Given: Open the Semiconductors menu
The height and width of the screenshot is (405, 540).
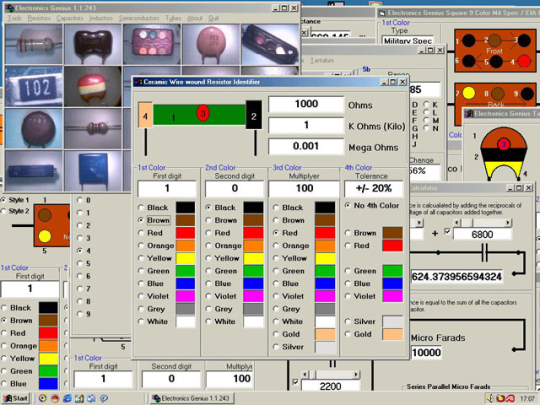Looking at the screenshot, I should (139, 18).
